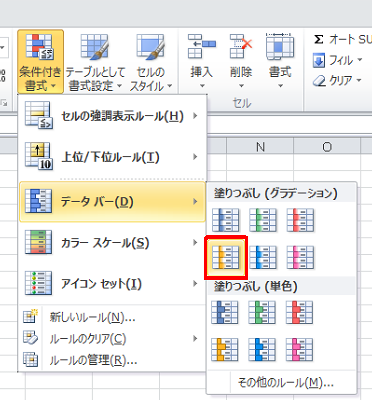
Task: Apply the purple gradient data bar
Action: pos(300,257)
